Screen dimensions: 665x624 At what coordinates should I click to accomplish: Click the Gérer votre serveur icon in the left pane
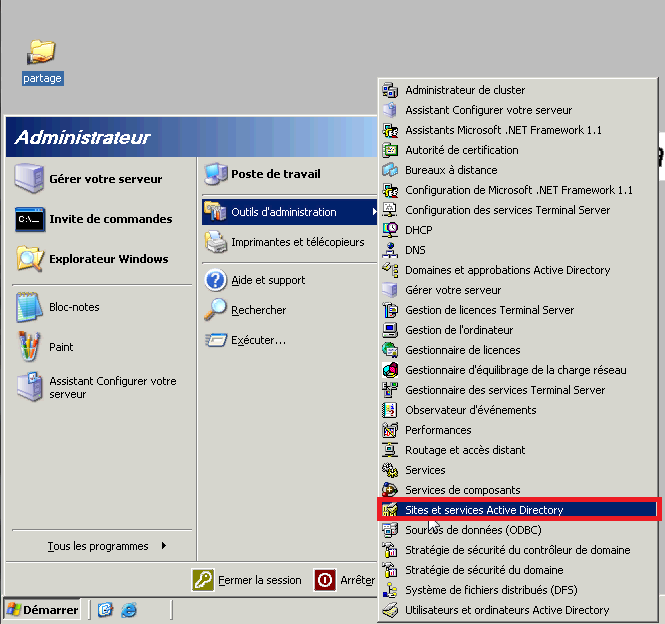(29, 178)
